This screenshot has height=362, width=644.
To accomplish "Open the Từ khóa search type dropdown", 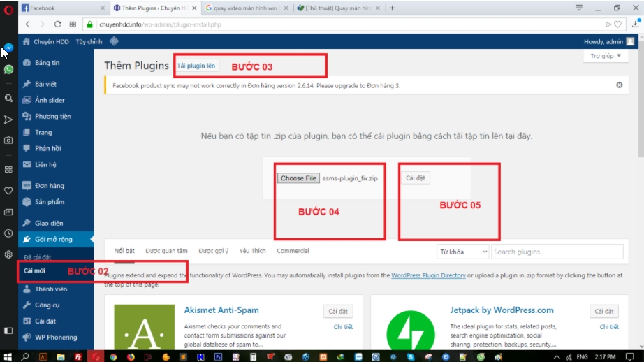I will (x=462, y=252).
